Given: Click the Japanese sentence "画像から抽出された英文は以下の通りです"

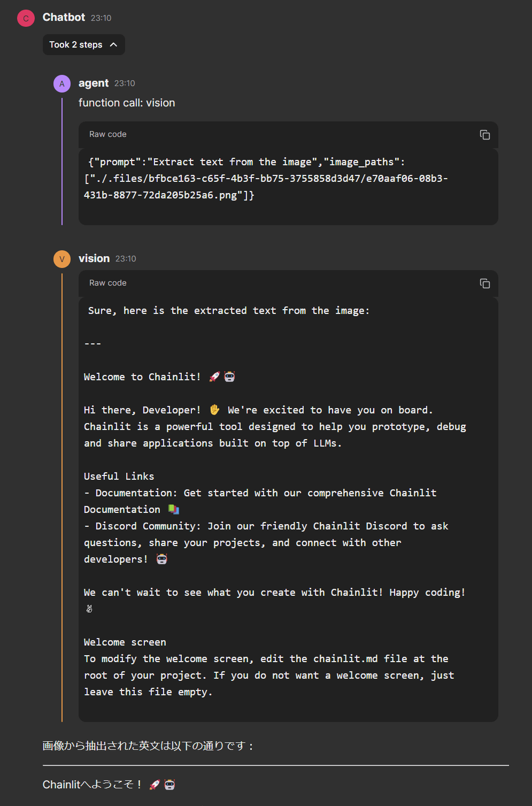Looking at the screenshot, I should pyautogui.click(x=148, y=746).
